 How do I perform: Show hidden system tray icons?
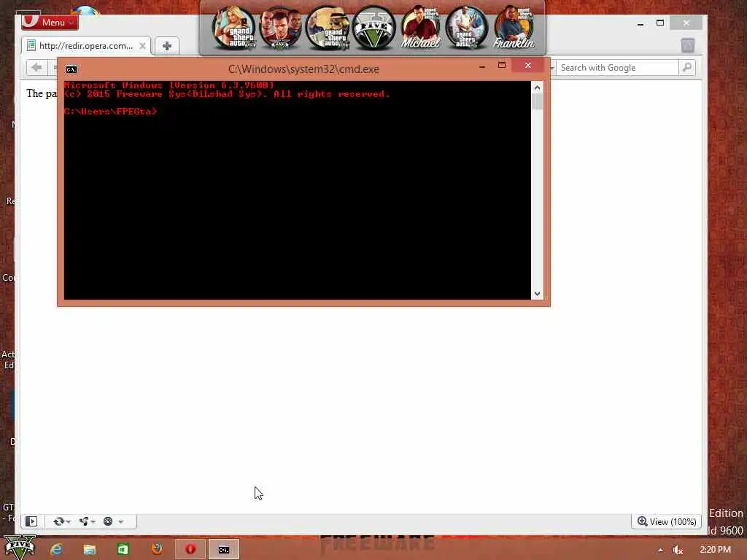click(660, 550)
